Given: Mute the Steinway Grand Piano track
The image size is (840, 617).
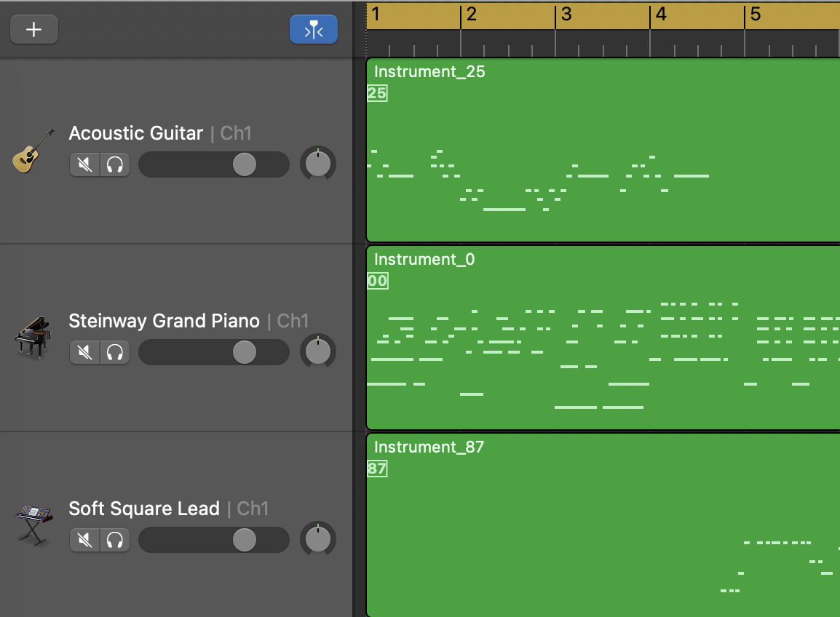Looking at the screenshot, I should click(84, 352).
